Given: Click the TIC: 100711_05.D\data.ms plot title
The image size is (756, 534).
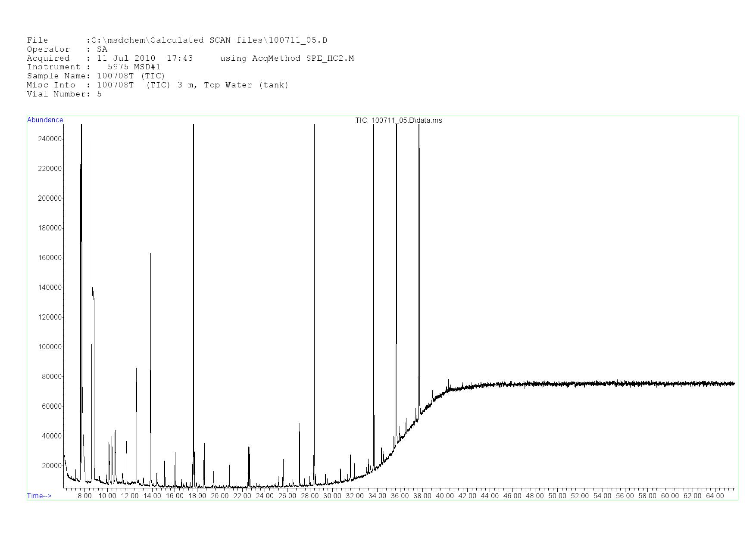Looking at the screenshot, I should point(398,120).
